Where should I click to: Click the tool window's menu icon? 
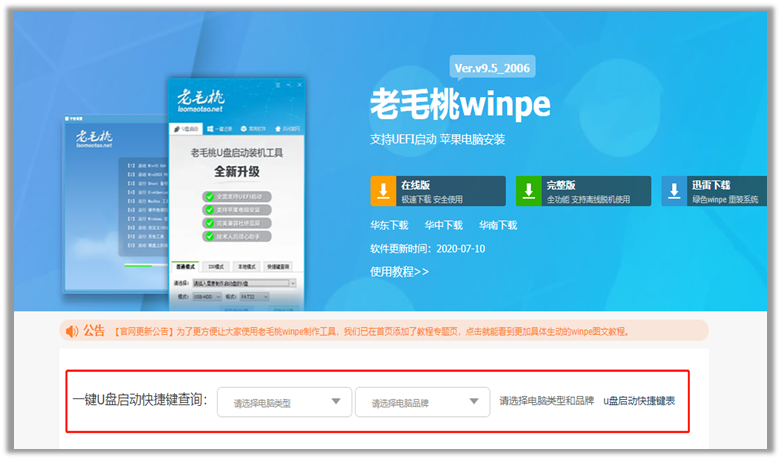pos(278,85)
